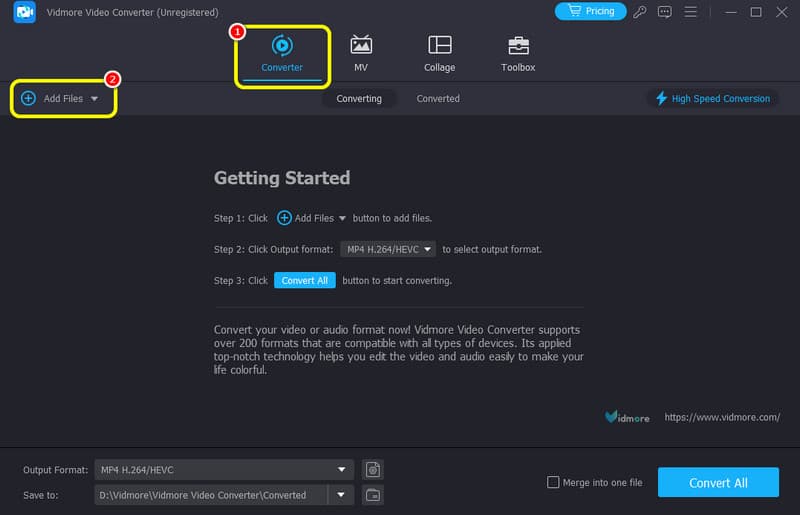Open the save folder icon
The height and width of the screenshot is (515, 800).
point(373,495)
